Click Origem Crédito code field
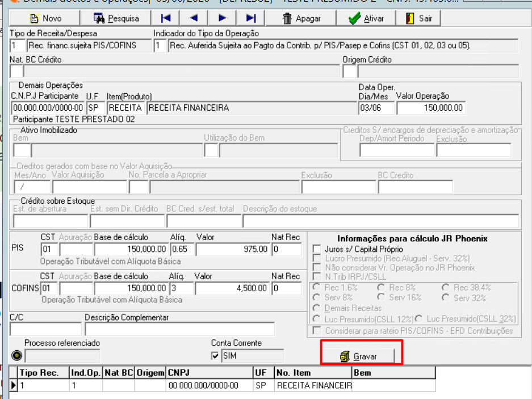 click(350, 72)
